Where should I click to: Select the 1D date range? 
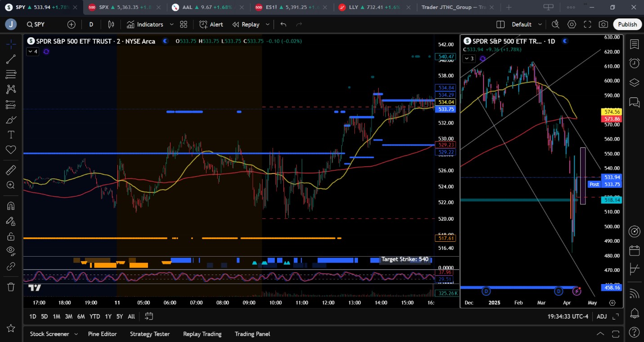tap(33, 316)
